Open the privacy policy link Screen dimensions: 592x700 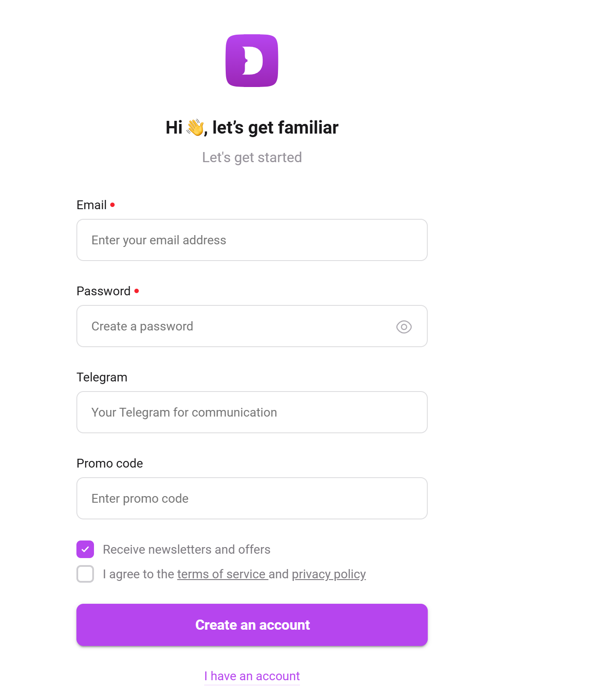[x=328, y=574]
